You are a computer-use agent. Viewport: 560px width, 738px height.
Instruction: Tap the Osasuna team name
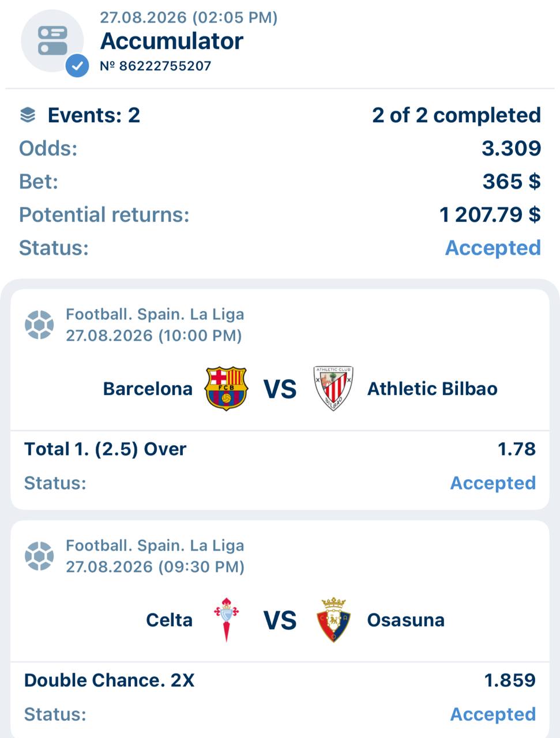tap(406, 620)
